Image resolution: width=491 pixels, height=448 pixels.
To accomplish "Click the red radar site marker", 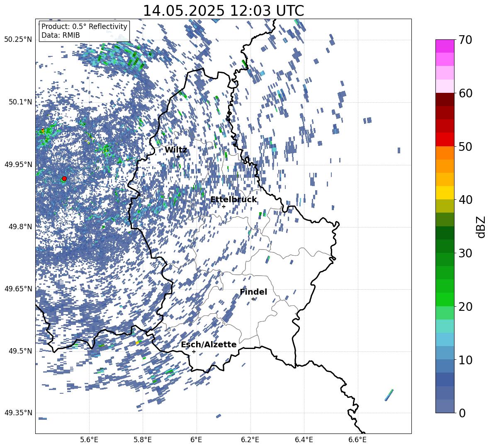I will pos(64,179).
